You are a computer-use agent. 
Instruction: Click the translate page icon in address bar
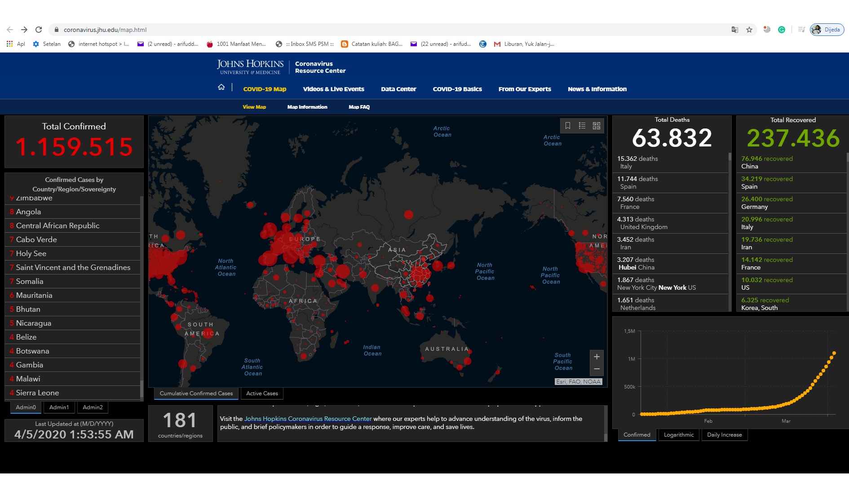(x=735, y=30)
